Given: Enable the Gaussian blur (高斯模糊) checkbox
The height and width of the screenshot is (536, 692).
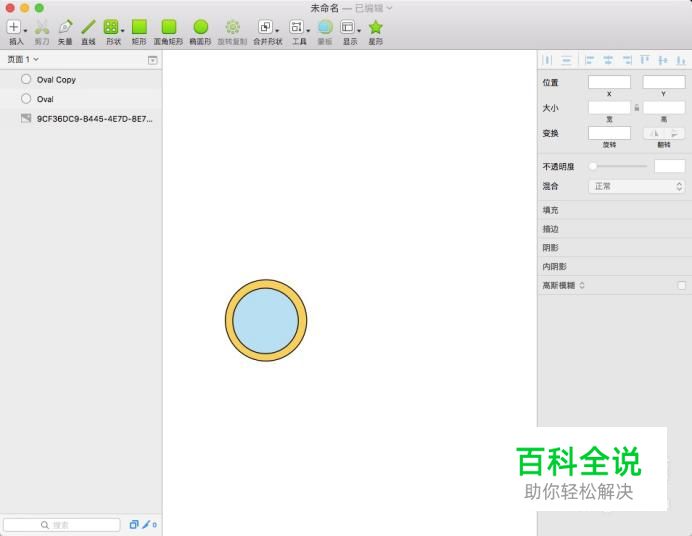Looking at the screenshot, I should tap(681, 286).
